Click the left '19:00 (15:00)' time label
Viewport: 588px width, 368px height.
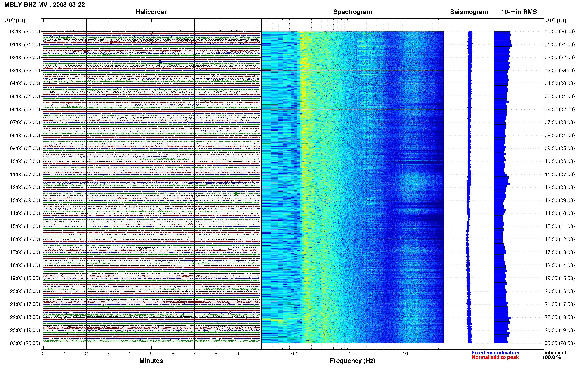tap(25, 278)
